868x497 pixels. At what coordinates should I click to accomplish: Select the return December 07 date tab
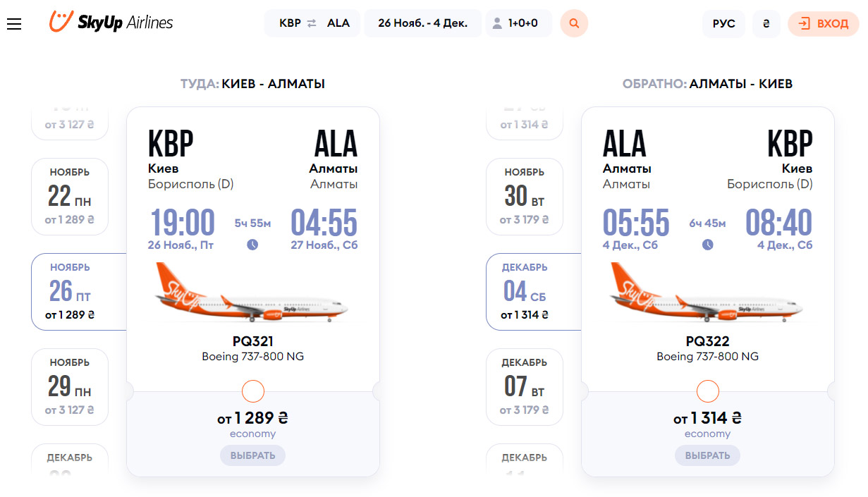525,387
